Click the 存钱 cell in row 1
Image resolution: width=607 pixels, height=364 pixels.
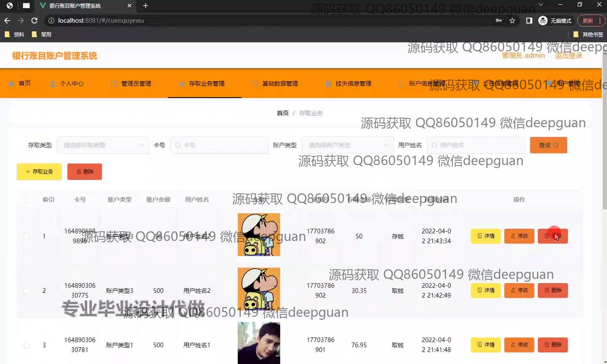[398, 236]
